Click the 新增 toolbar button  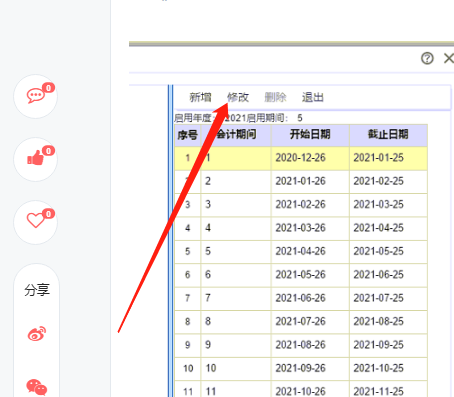click(200, 97)
